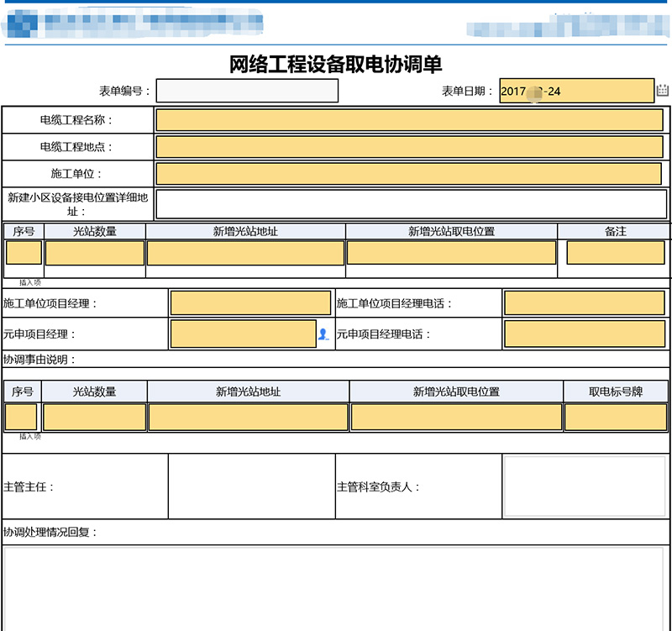Image resolution: width=672 pixels, height=631 pixels.
Task: Focus 施工单位项目经理 input field
Action: point(250,303)
